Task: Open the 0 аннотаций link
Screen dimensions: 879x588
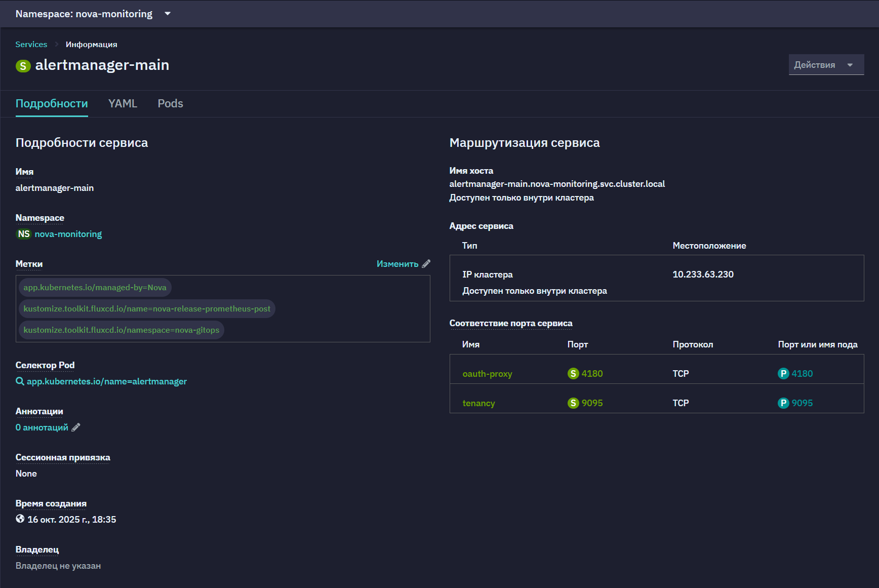Action: [x=42, y=427]
